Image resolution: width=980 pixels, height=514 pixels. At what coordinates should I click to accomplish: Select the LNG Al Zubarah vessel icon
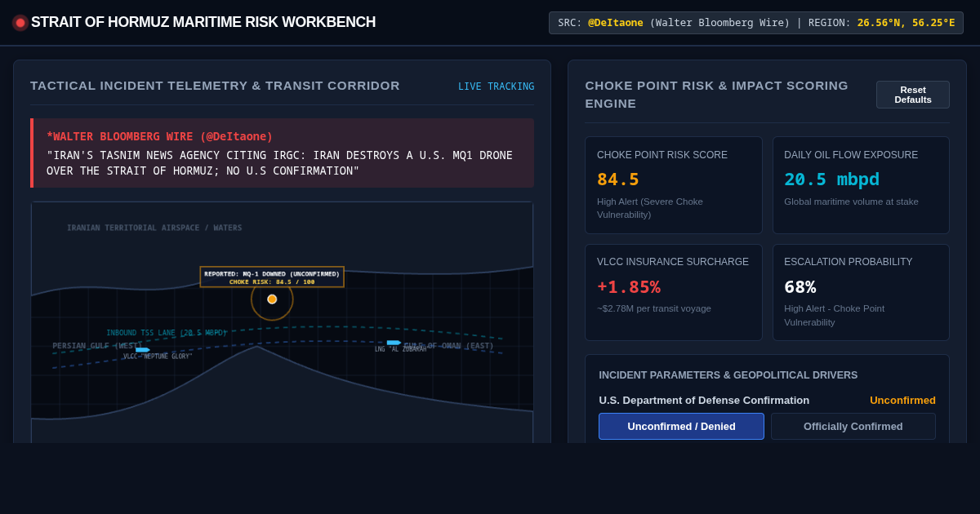tap(394, 343)
